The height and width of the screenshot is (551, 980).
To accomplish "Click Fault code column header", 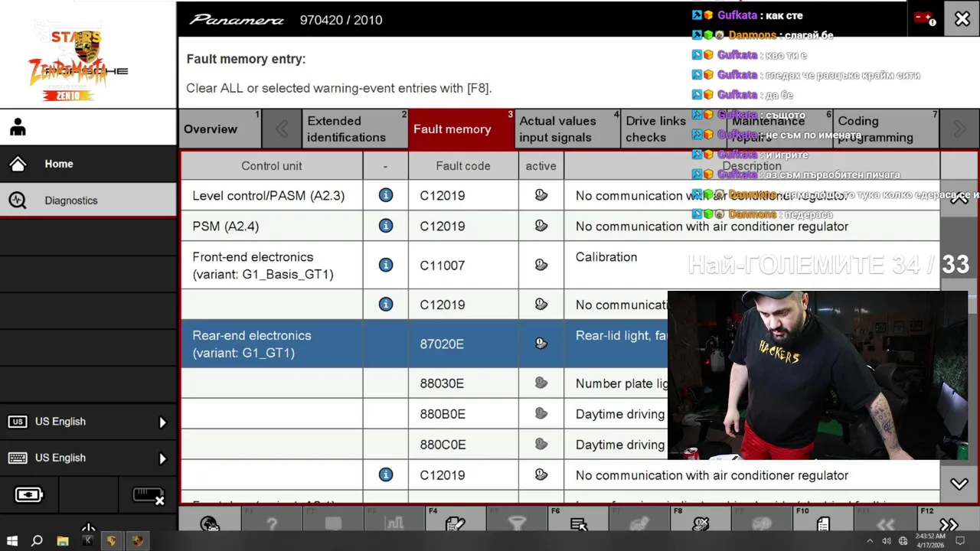I will 463,165.
